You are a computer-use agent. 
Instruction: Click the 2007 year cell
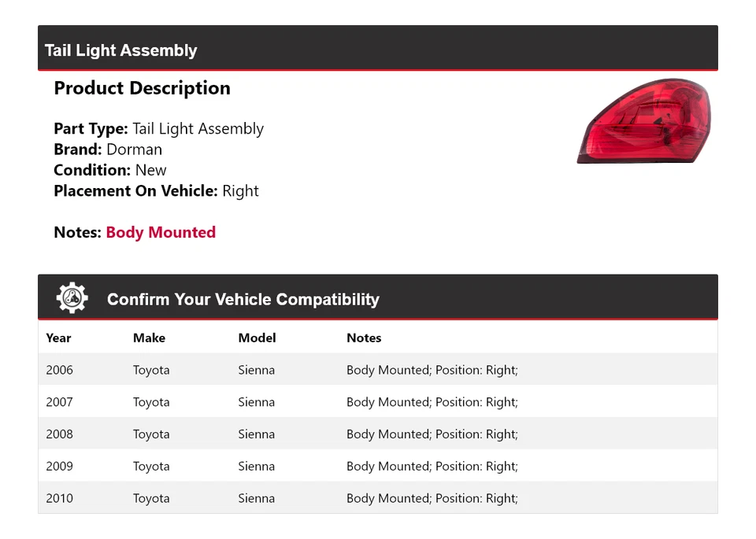[59, 402]
